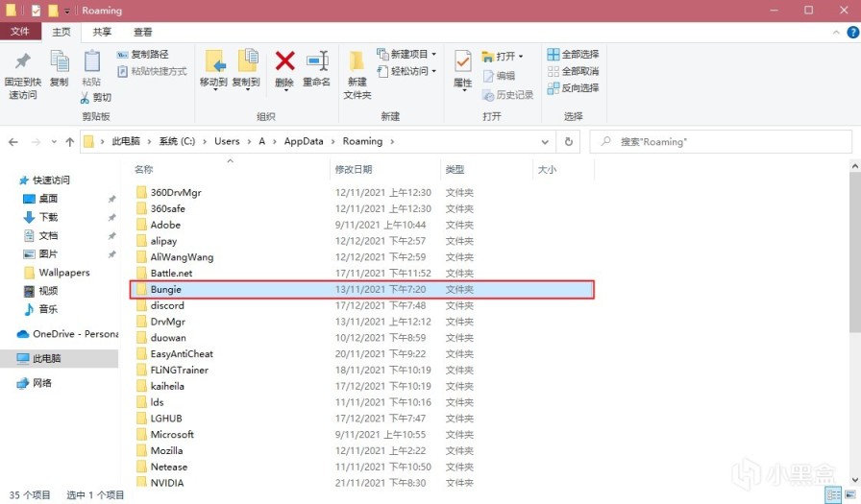Viewport: 861px width, 504px height.
Task: Open Move to (移动到) menu
Action: click(x=213, y=70)
